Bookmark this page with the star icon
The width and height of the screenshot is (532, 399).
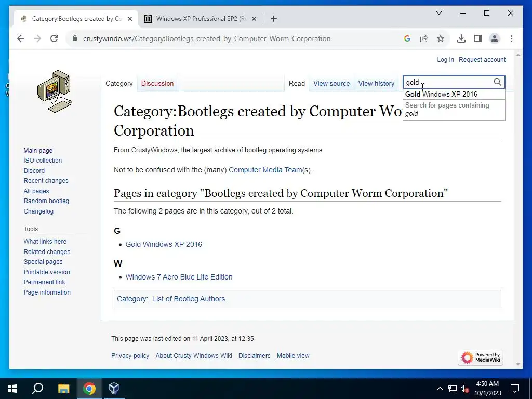pyautogui.click(x=441, y=38)
